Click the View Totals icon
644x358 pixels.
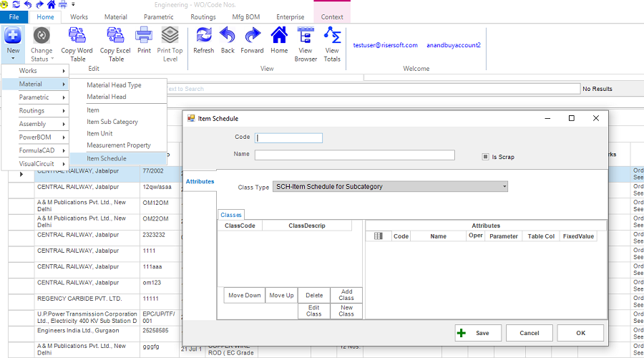coord(332,36)
